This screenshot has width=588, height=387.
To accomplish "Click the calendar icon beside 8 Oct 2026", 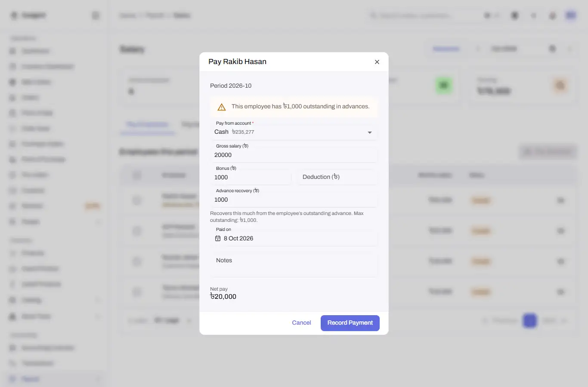I will pyautogui.click(x=218, y=238).
